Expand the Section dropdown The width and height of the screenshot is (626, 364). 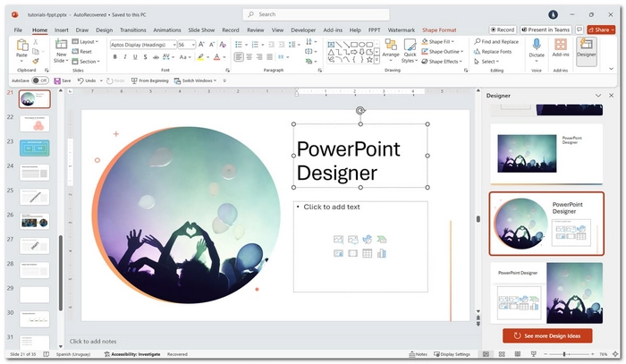86,62
